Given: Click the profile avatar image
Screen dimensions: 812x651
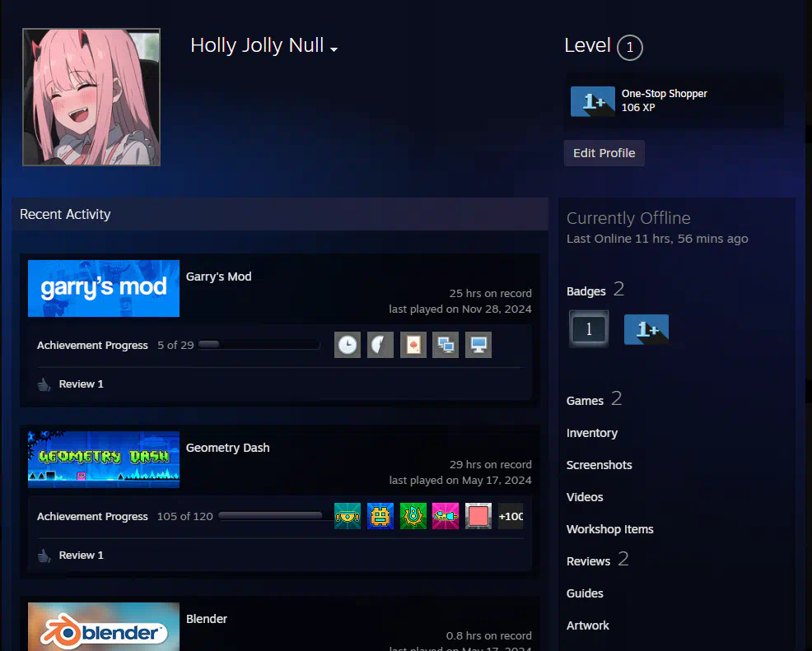Looking at the screenshot, I should [x=91, y=97].
